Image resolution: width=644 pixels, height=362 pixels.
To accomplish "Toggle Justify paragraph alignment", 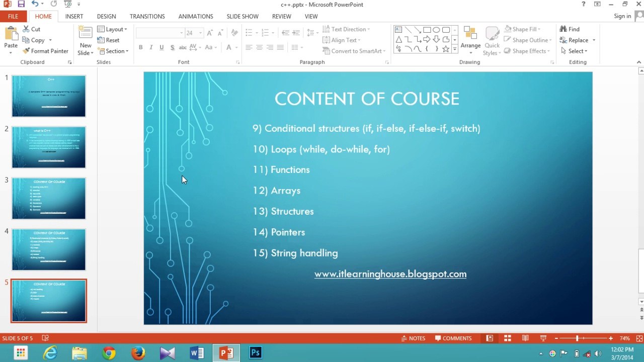I will (280, 47).
